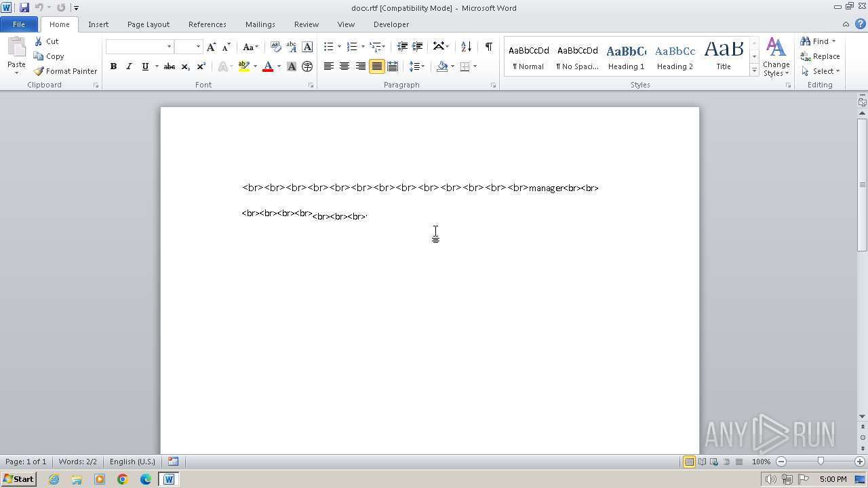Click the zoom slider handle

[821, 462]
